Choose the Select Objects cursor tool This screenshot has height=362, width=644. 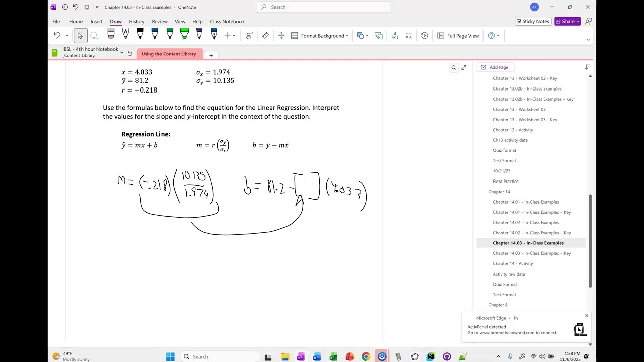tap(80, 36)
